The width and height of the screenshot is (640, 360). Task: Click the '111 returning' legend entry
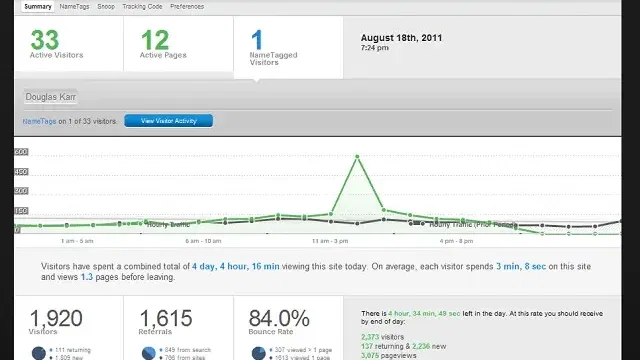[73, 350]
